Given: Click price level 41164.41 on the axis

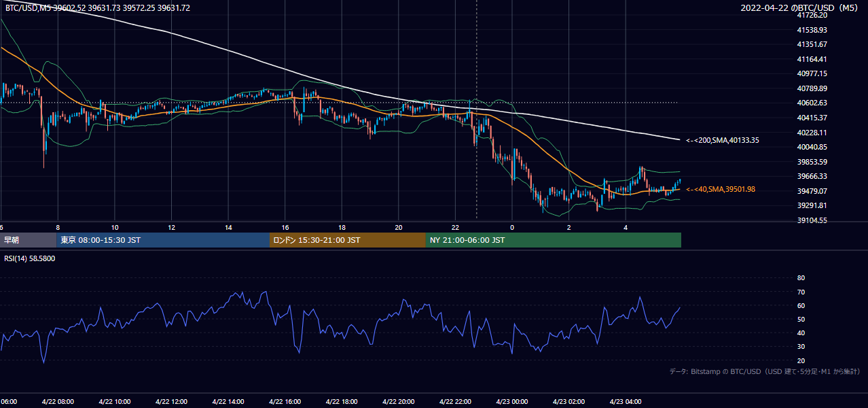Looking at the screenshot, I should 812,59.
